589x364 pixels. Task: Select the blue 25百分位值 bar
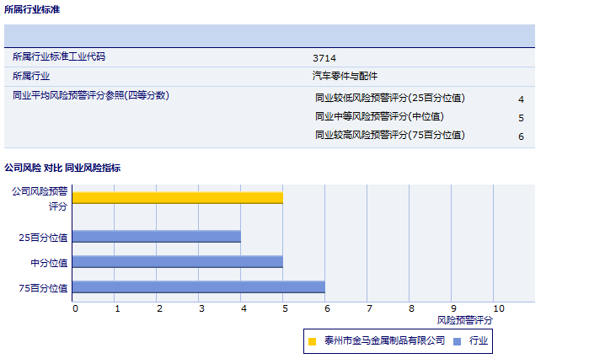[156, 237]
